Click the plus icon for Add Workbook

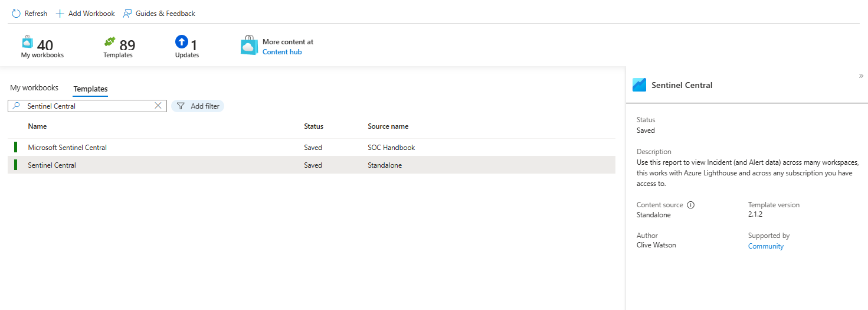pos(60,14)
